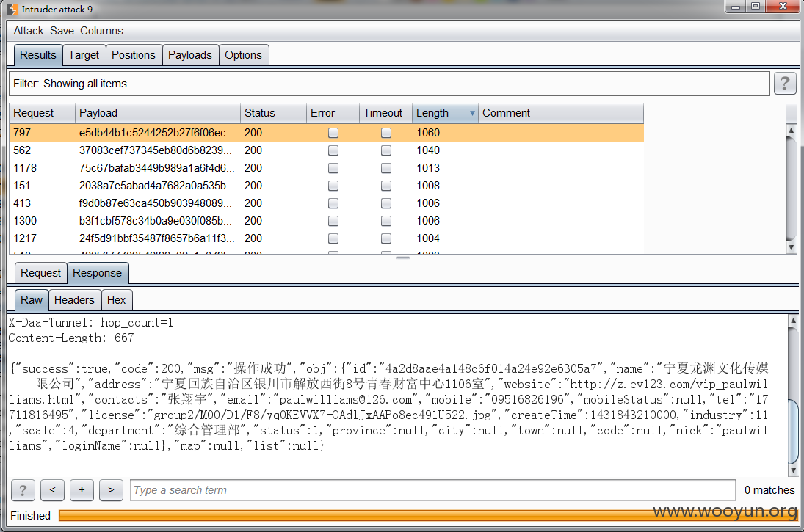Screen dimensions: 804x532
Task: Click the Length value 1040
Action: 428,150
